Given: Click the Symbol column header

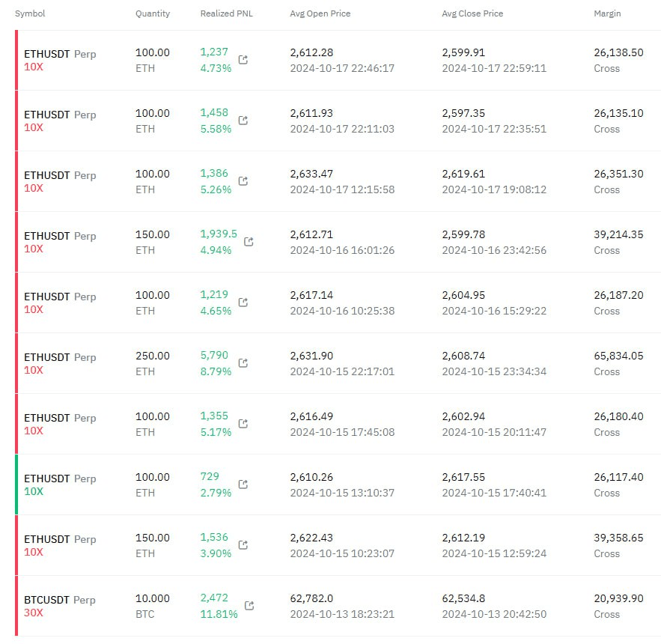Looking at the screenshot, I should [30, 13].
